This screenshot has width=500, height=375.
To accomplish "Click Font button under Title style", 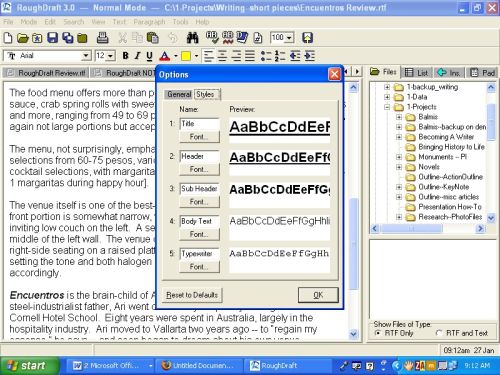I will pyautogui.click(x=199, y=137).
